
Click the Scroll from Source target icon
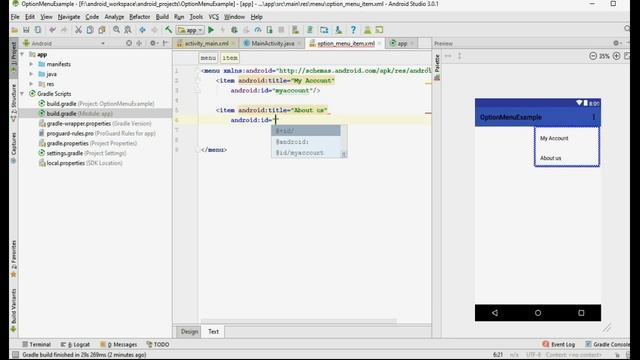pyautogui.click(x=129, y=43)
